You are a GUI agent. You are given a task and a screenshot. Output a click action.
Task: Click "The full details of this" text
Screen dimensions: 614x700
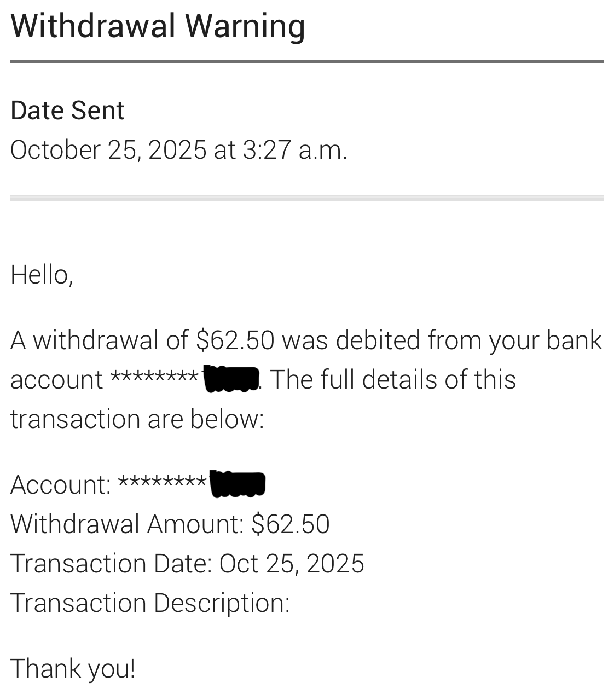[x=393, y=379]
